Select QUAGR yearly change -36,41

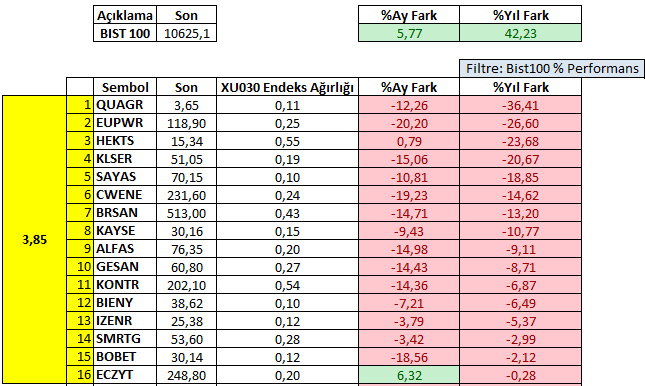[x=520, y=105]
